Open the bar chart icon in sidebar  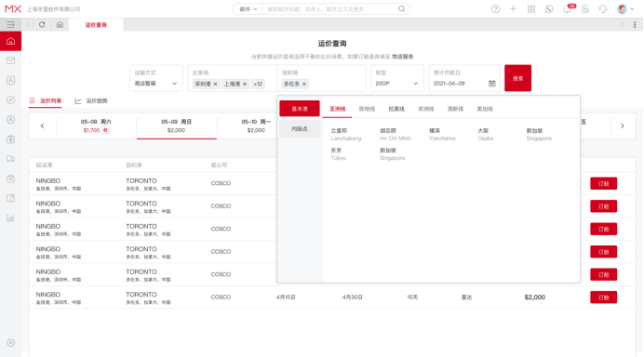click(10, 218)
